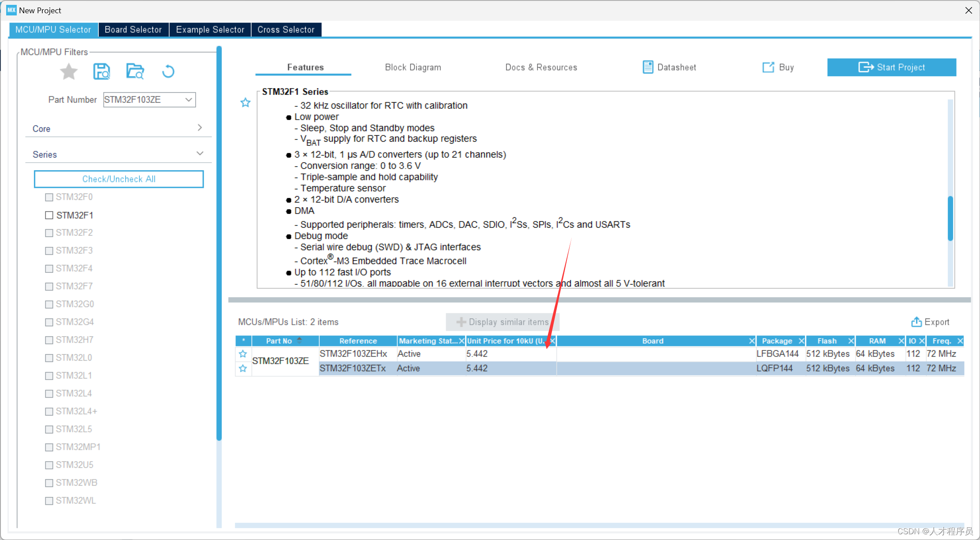Open the Block Diagram tab
The width and height of the screenshot is (980, 540).
[x=413, y=67]
